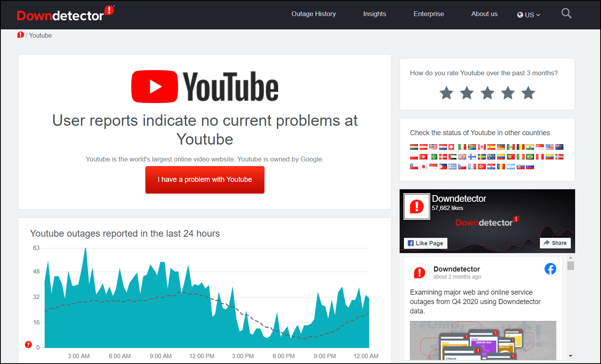The height and width of the screenshot is (364, 601).
Task: Check Youtube status via South Africa flag
Action: [472, 147]
